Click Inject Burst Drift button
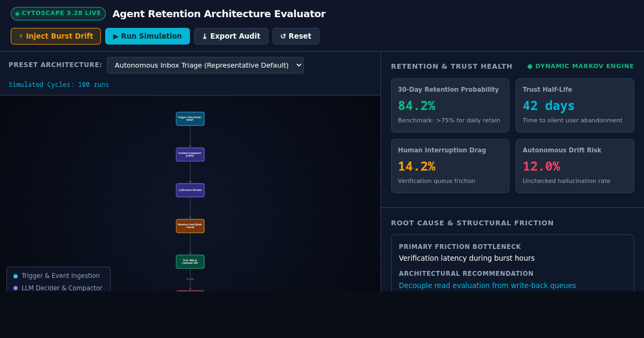Screen dimensions: 644x338 (x=56, y=36)
